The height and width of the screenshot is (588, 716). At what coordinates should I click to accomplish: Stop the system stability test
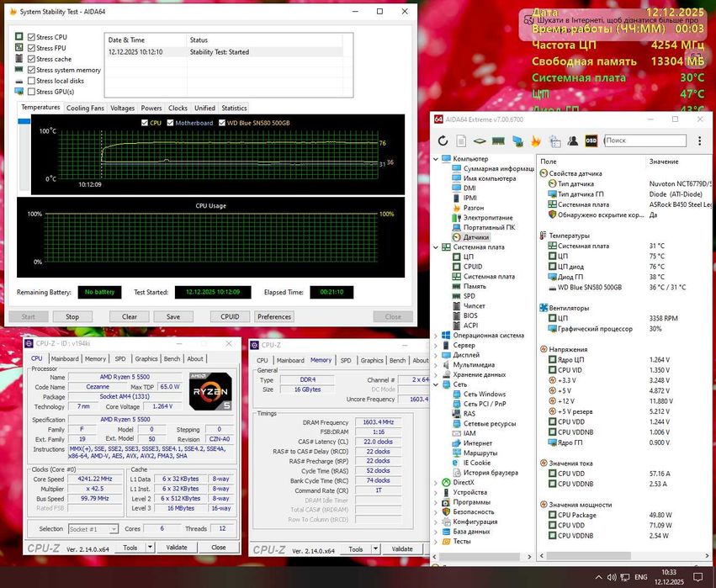[x=72, y=317]
